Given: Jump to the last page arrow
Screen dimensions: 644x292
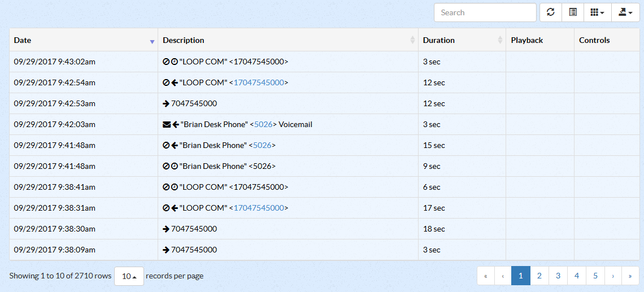Looking at the screenshot, I should (630, 276).
